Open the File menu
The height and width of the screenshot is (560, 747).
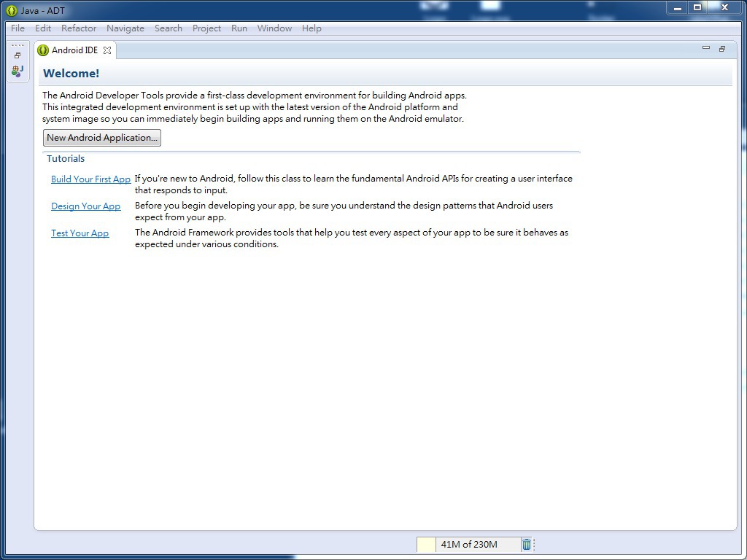click(x=18, y=28)
